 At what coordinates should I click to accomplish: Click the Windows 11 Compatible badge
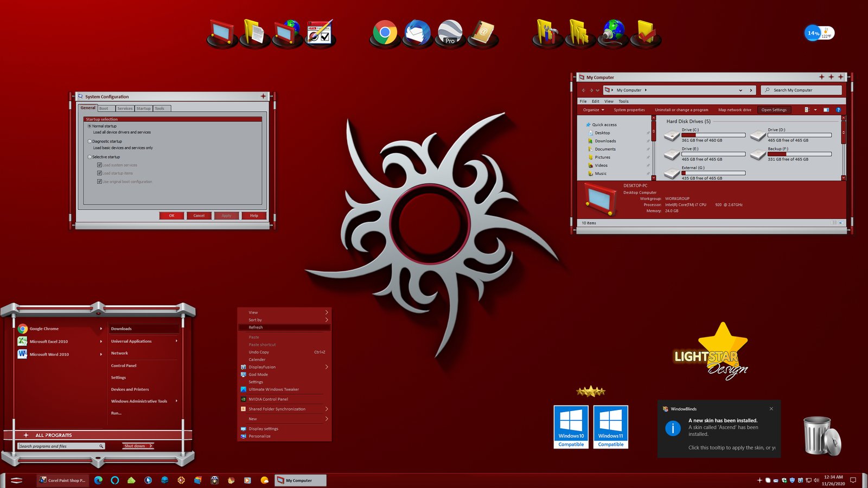611,427
